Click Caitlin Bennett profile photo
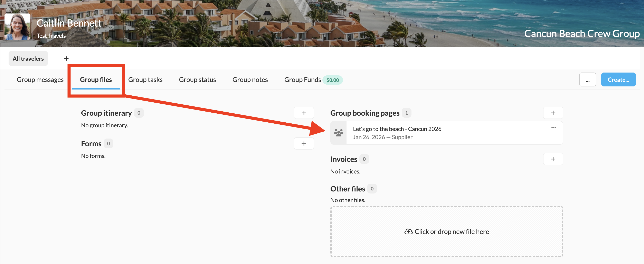 pyautogui.click(x=17, y=27)
